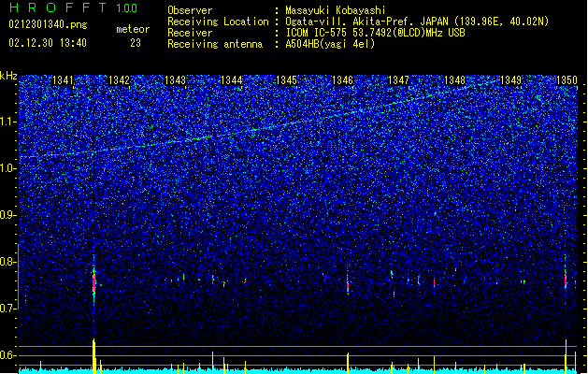This screenshot has height=374, width=588.
Task: Click the observer name Masayuki Kobayashi
Action: click(x=336, y=10)
